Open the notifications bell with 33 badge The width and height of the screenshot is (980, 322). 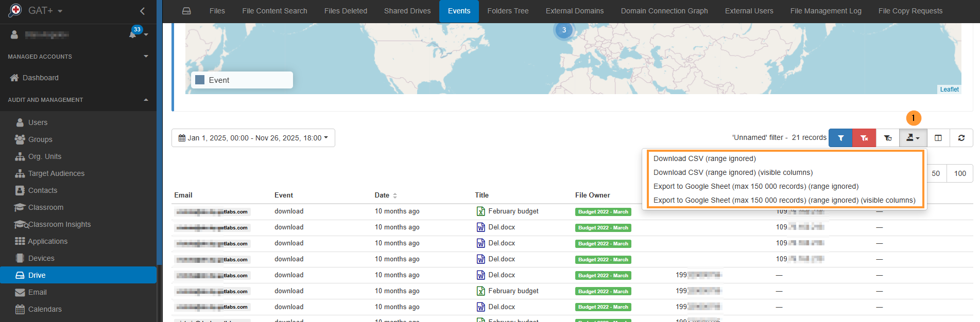click(x=133, y=34)
